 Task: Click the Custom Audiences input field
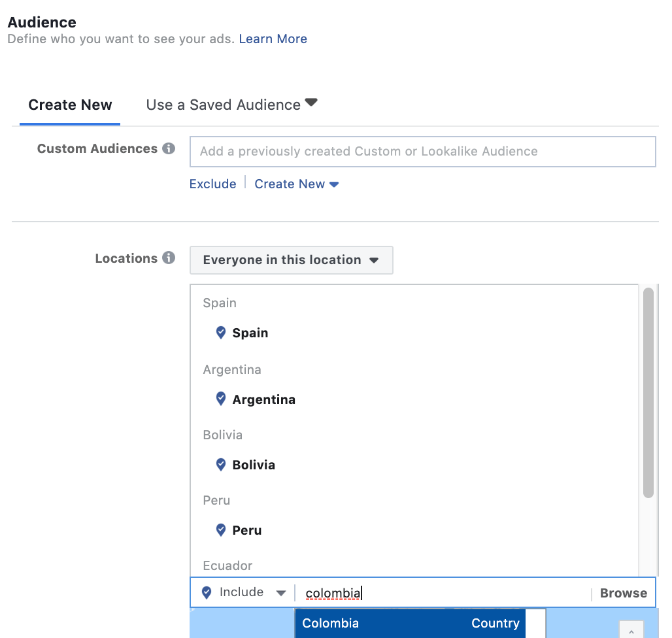pos(422,152)
